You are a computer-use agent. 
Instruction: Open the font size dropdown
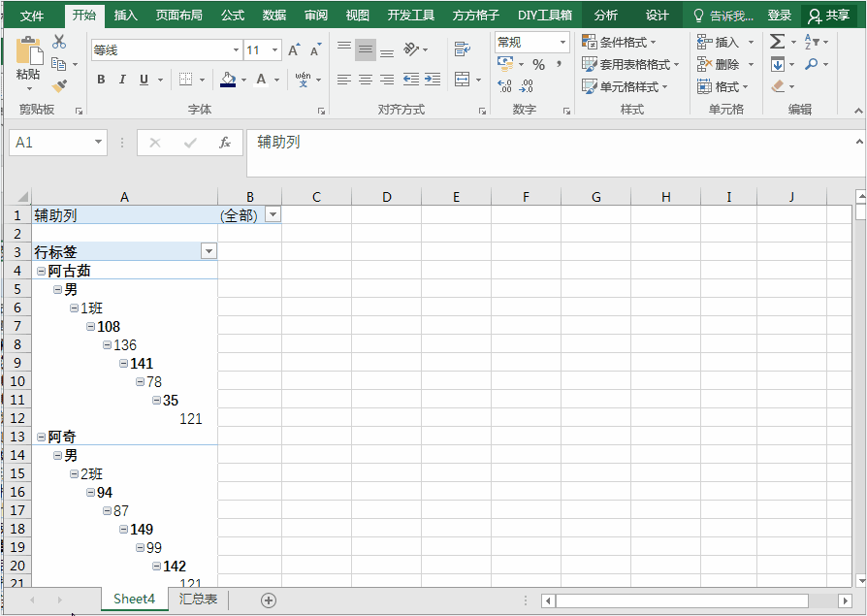[274, 50]
